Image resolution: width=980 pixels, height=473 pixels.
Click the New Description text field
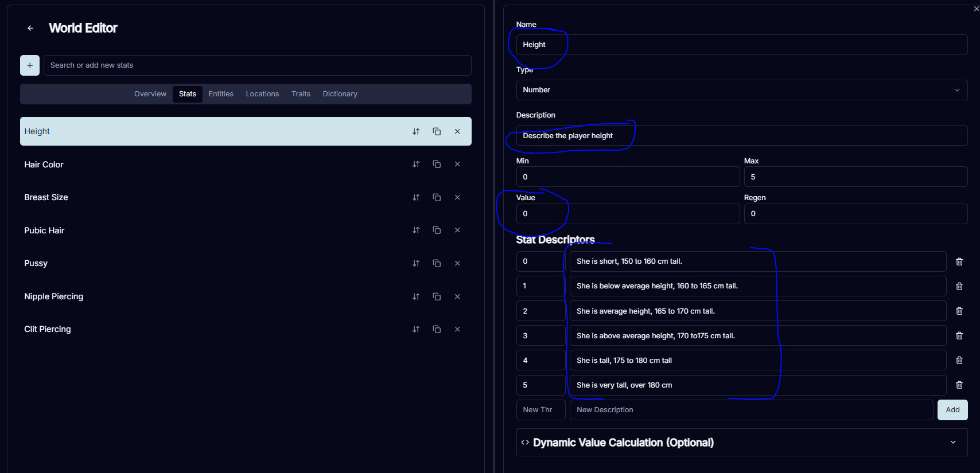750,410
